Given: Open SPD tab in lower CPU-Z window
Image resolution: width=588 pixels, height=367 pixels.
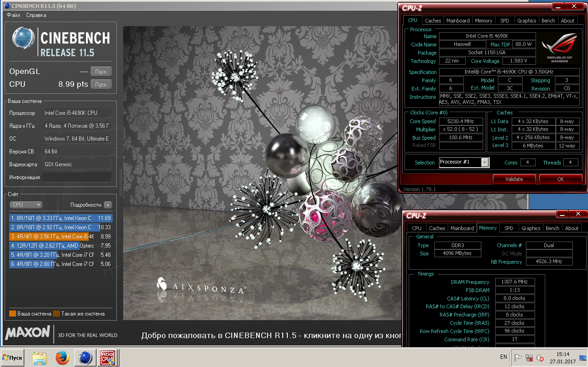Looking at the screenshot, I should point(509,228).
